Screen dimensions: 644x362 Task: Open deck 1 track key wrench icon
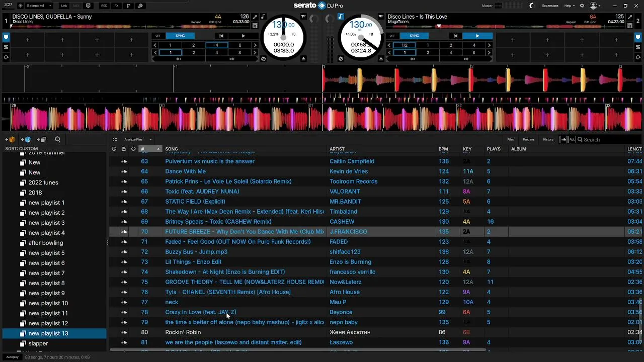(255, 17)
